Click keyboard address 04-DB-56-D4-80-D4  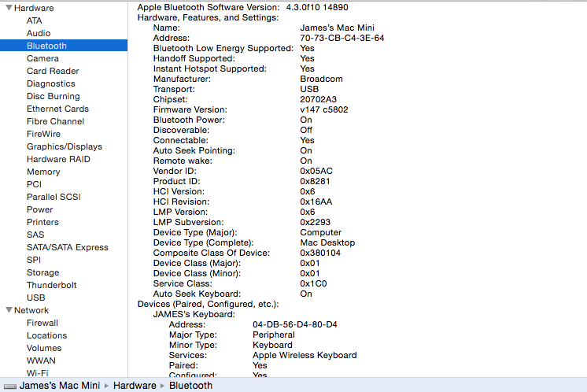coord(295,324)
